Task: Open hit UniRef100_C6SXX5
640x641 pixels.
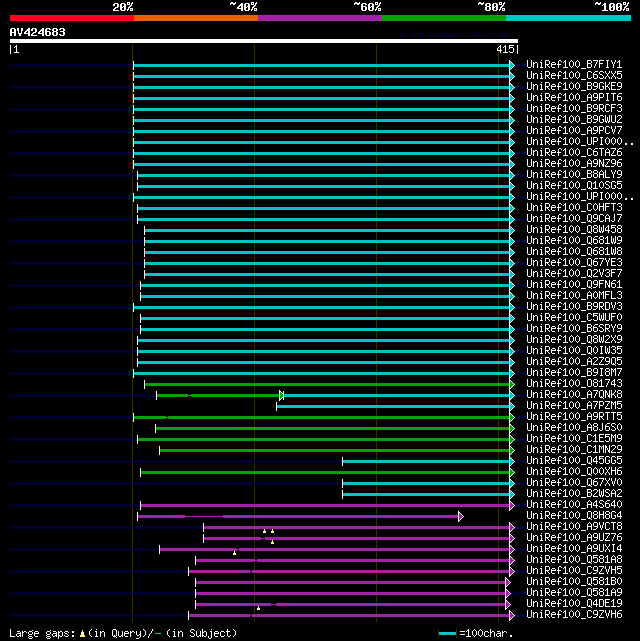Action: pyautogui.click(x=574, y=76)
